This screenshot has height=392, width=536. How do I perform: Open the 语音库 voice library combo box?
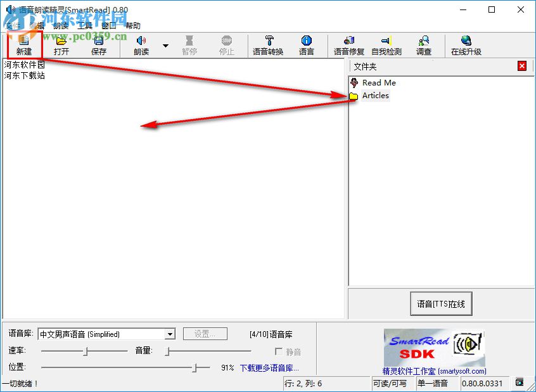point(169,333)
